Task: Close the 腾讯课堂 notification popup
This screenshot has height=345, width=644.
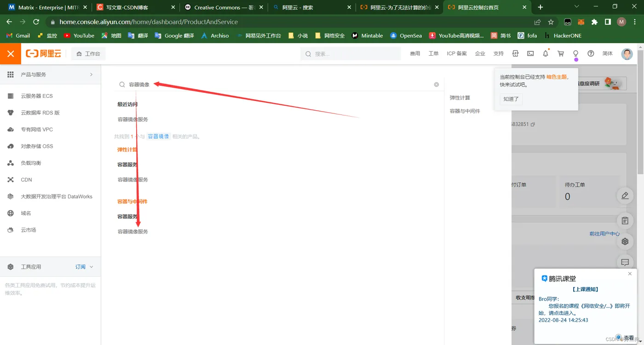Action: pyautogui.click(x=630, y=274)
